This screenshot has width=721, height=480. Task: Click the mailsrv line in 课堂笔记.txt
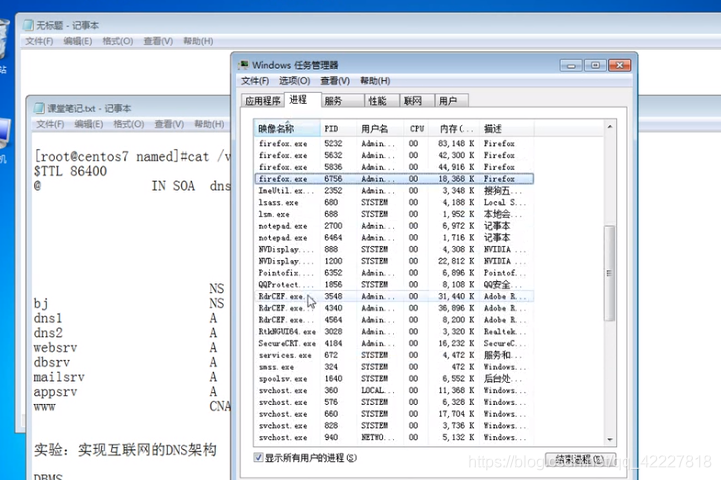click(59, 377)
